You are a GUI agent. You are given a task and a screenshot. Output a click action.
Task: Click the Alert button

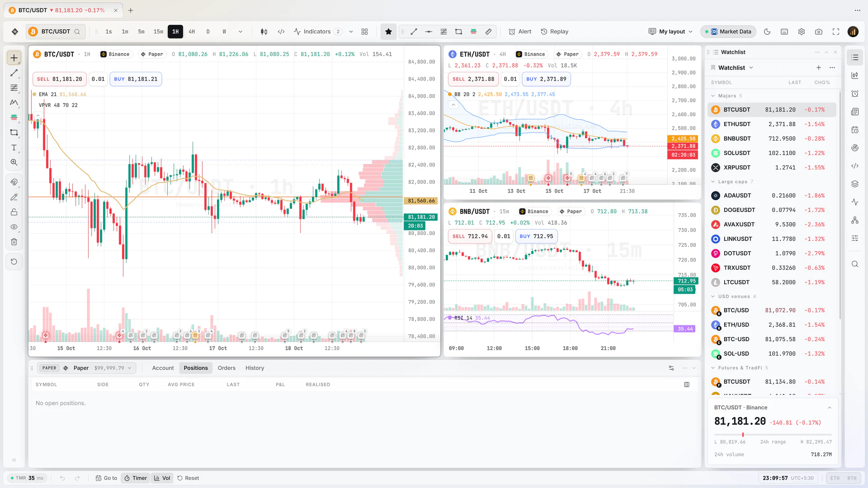(x=520, y=32)
